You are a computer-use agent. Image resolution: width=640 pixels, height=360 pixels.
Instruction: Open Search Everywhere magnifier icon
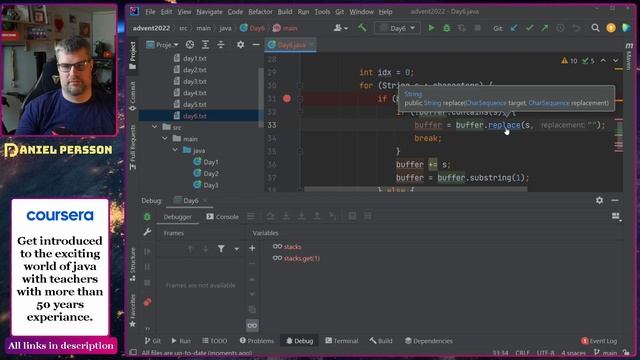tap(596, 28)
